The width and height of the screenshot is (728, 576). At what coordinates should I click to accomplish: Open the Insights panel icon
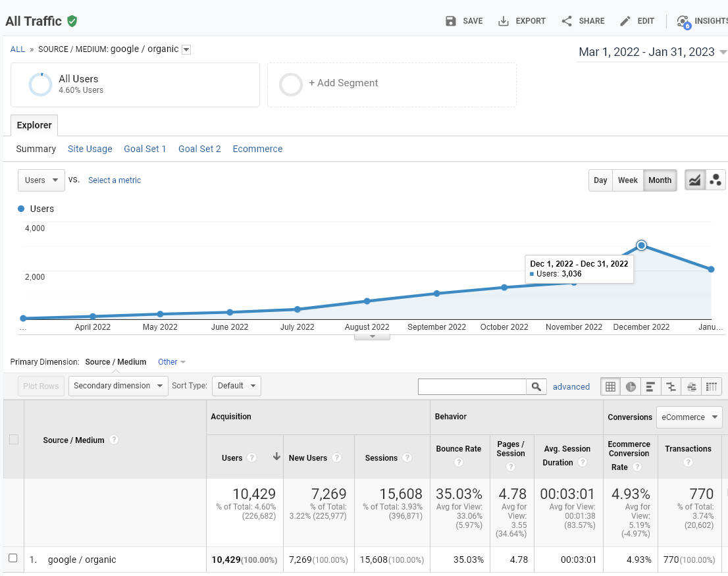pos(683,21)
